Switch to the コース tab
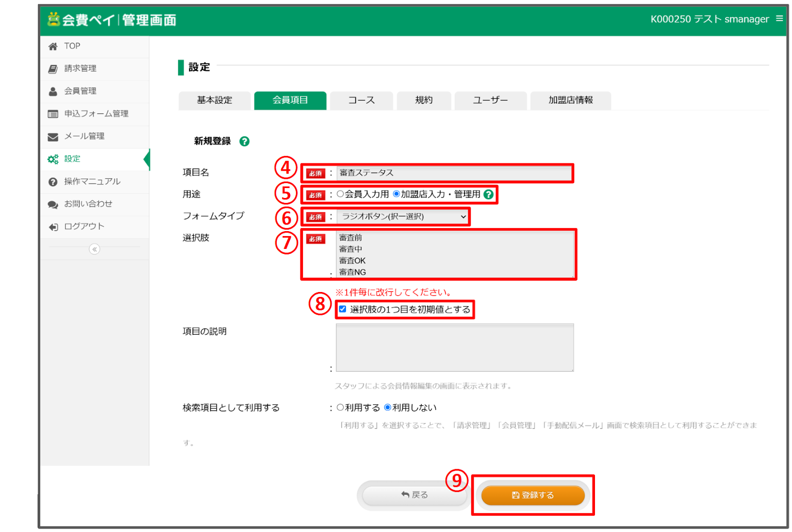The width and height of the screenshot is (792, 532). pos(361,100)
